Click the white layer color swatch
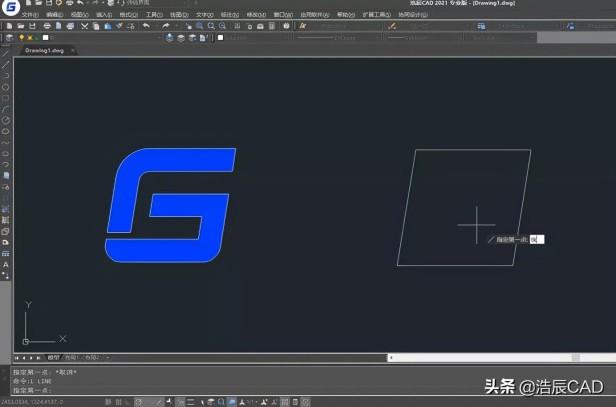The image size is (616, 407). click(x=46, y=38)
